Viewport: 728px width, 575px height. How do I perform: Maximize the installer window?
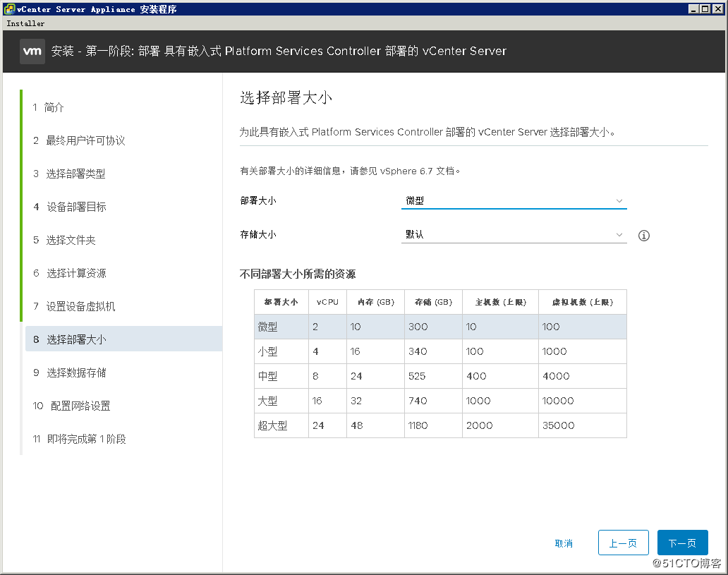[x=705, y=9]
